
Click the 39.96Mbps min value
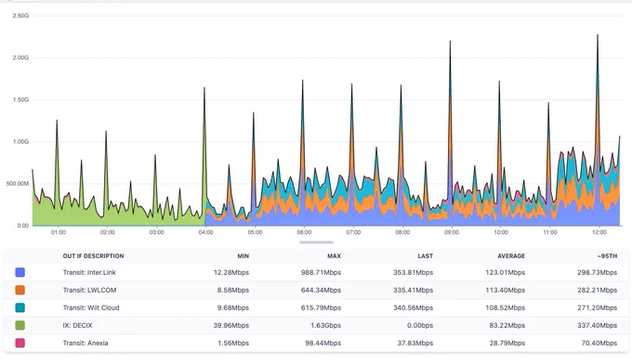(x=231, y=326)
